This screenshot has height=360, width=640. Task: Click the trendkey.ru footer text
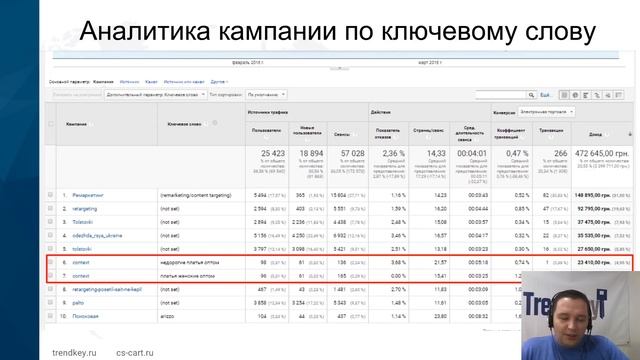[x=74, y=353]
